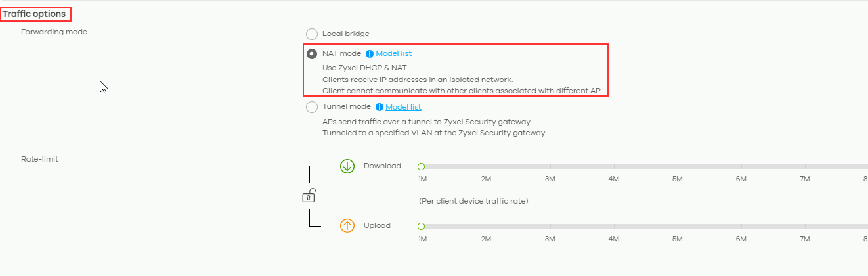Toggle the rate-limit lock icon
The image size is (868, 276).
(309, 196)
